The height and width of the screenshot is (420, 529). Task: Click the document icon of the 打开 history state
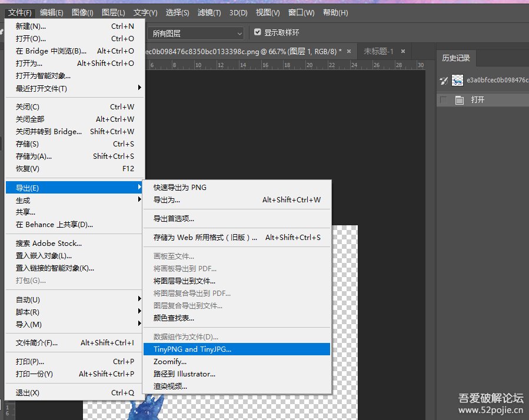click(460, 100)
